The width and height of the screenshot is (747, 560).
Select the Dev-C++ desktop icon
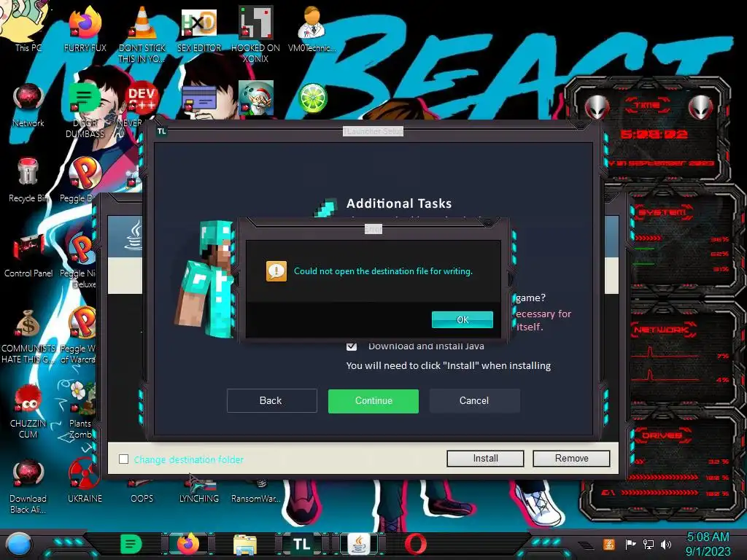(142, 98)
